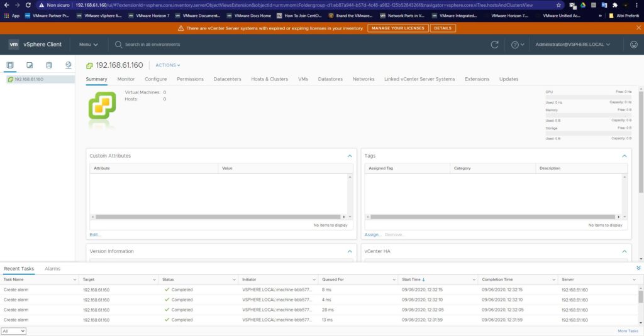Select the Recent Tasks tab
The image size is (644, 336).
click(x=19, y=269)
